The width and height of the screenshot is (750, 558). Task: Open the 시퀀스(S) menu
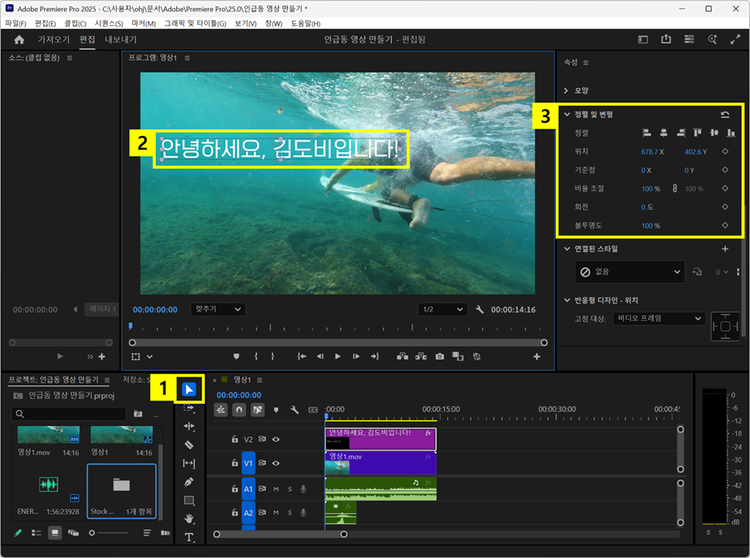(x=109, y=22)
